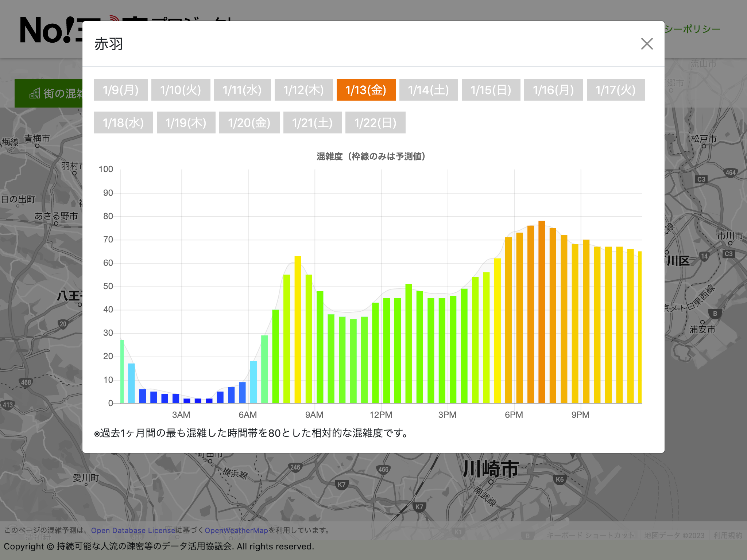Image resolution: width=747 pixels, height=560 pixels.
Task: Open the OpenWeatherMap link
Action: (x=236, y=530)
